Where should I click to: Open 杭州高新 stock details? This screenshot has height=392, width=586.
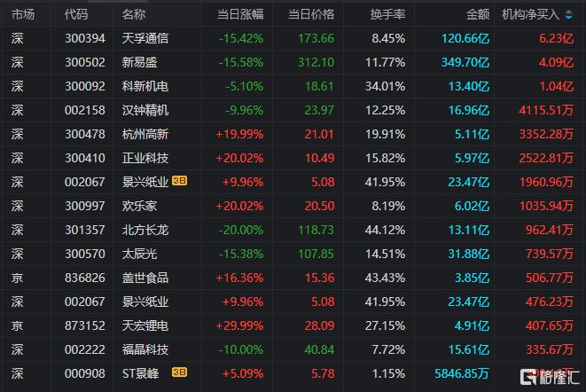(145, 134)
